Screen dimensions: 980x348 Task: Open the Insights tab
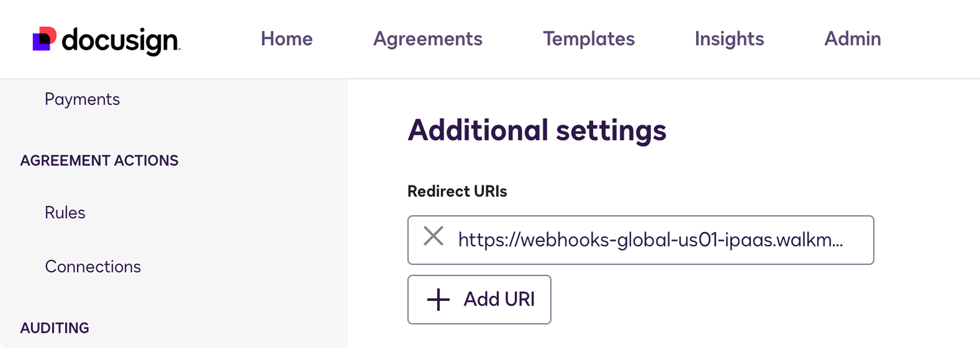[x=729, y=39]
